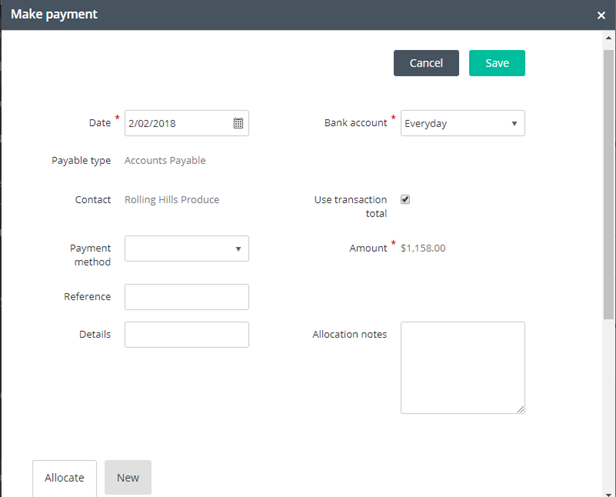
Task: Save the payment
Action: click(497, 63)
